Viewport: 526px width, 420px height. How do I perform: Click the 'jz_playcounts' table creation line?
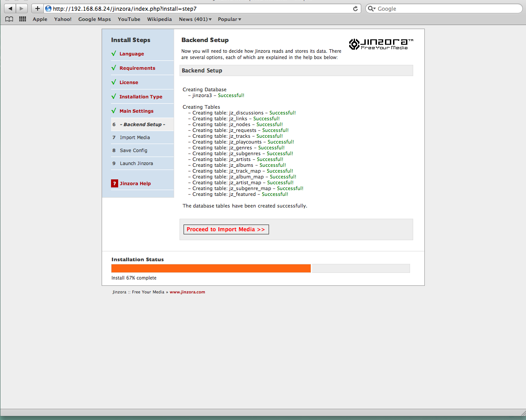[x=241, y=142]
